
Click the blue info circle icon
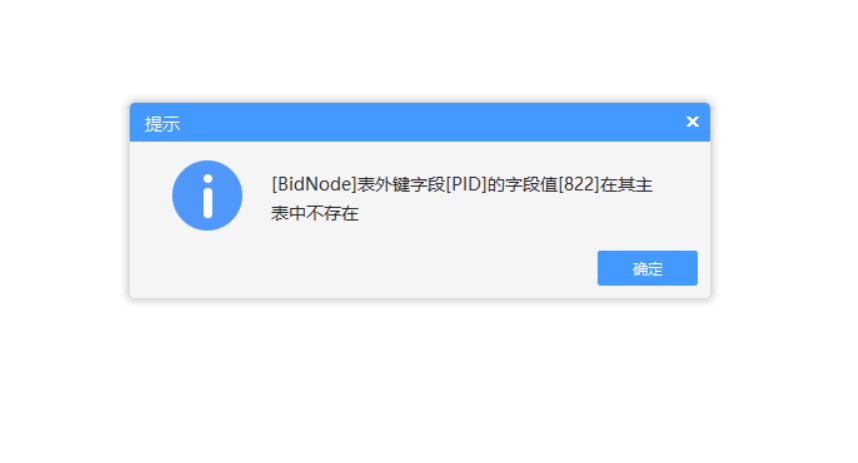pos(207,195)
